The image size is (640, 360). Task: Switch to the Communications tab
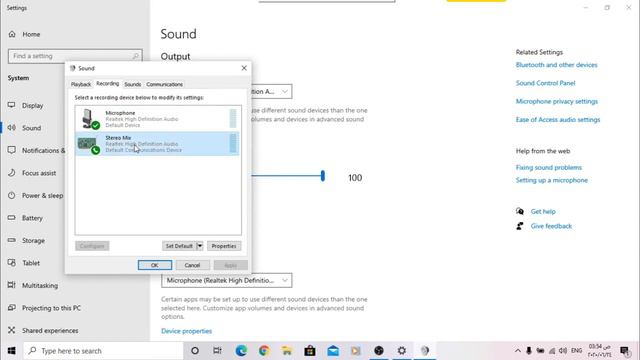click(x=164, y=84)
